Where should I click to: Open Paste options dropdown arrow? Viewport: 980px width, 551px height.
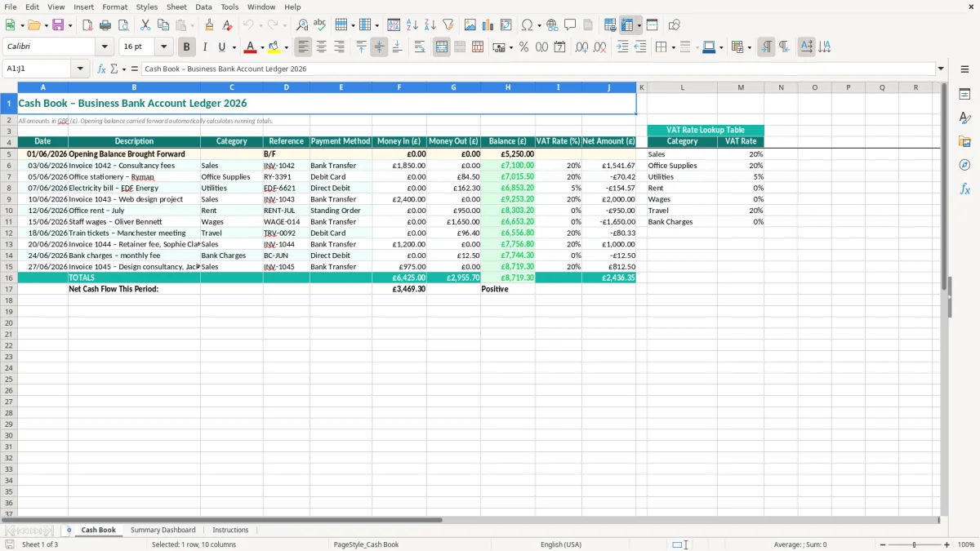click(192, 25)
